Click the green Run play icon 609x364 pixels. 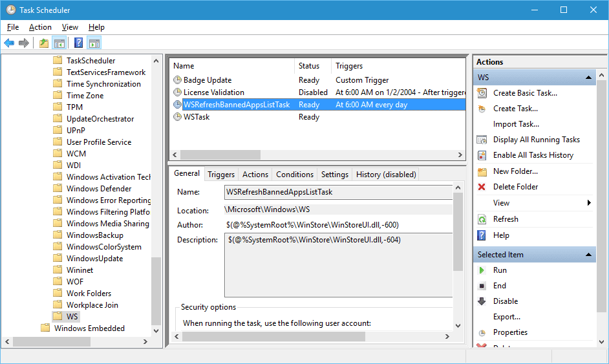point(482,270)
